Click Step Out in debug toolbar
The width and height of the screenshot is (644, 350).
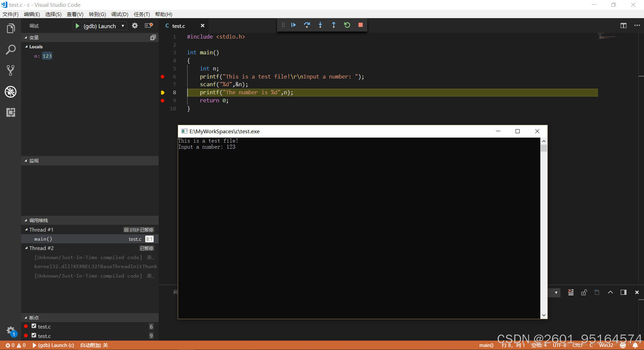pyautogui.click(x=334, y=25)
